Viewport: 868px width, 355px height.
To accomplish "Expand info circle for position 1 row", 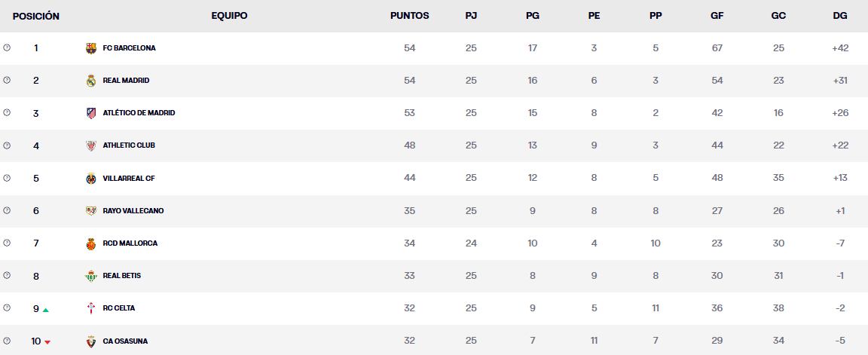I will (7, 47).
